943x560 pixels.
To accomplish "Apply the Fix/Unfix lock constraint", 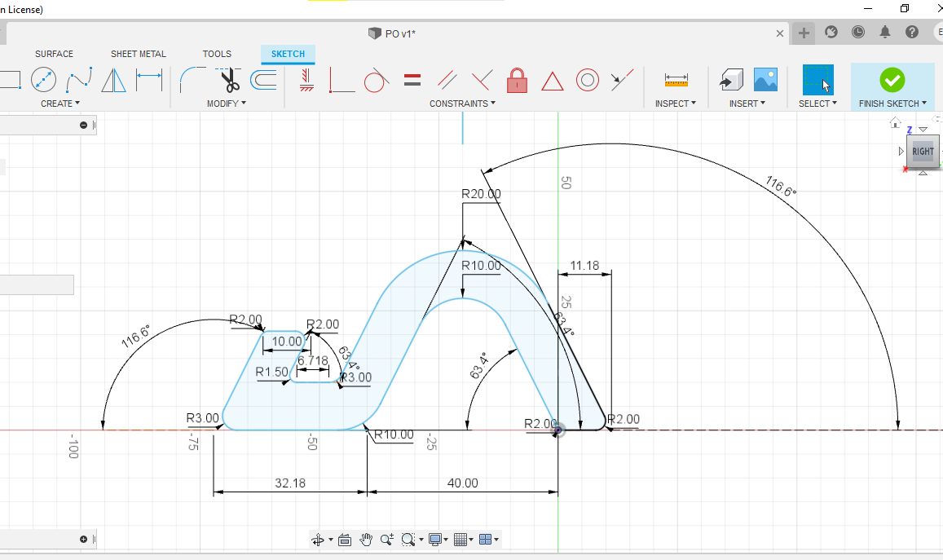I will point(518,80).
